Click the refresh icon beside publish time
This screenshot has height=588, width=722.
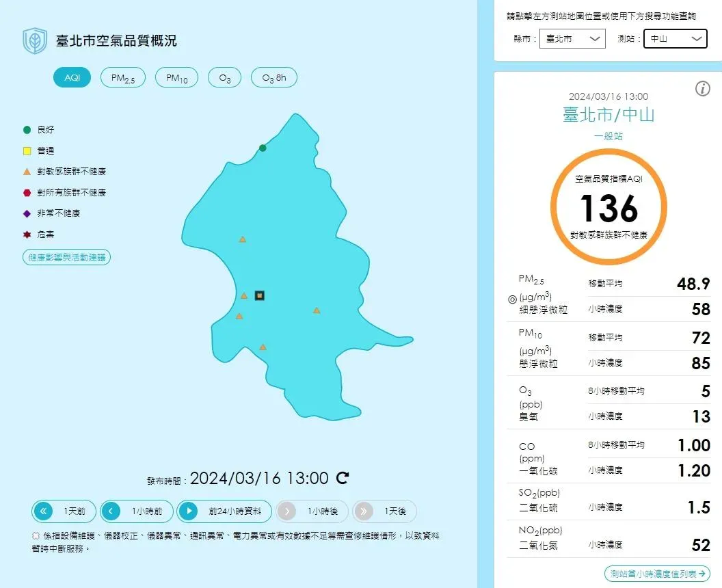(x=342, y=478)
